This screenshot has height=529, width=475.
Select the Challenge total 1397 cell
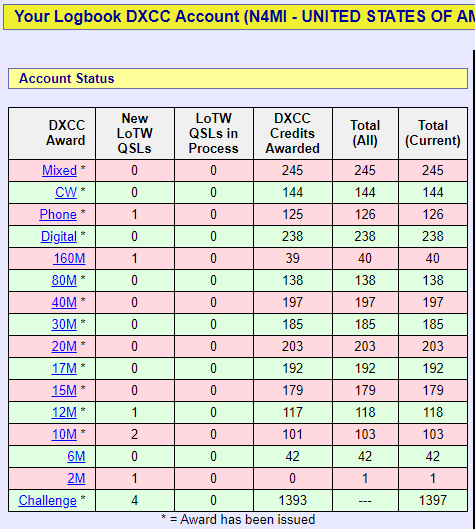tap(433, 500)
